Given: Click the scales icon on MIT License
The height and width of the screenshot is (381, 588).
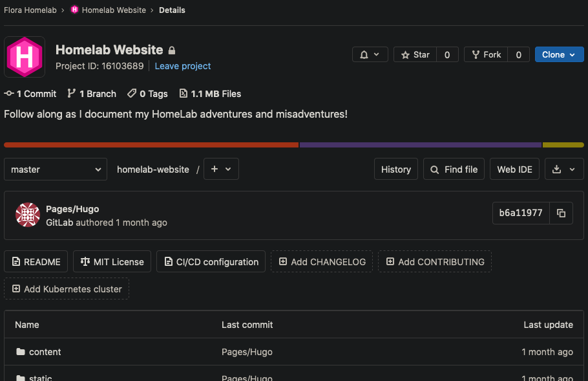Looking at the screenshot, I should pyautogui.click(x=85, y=261).
